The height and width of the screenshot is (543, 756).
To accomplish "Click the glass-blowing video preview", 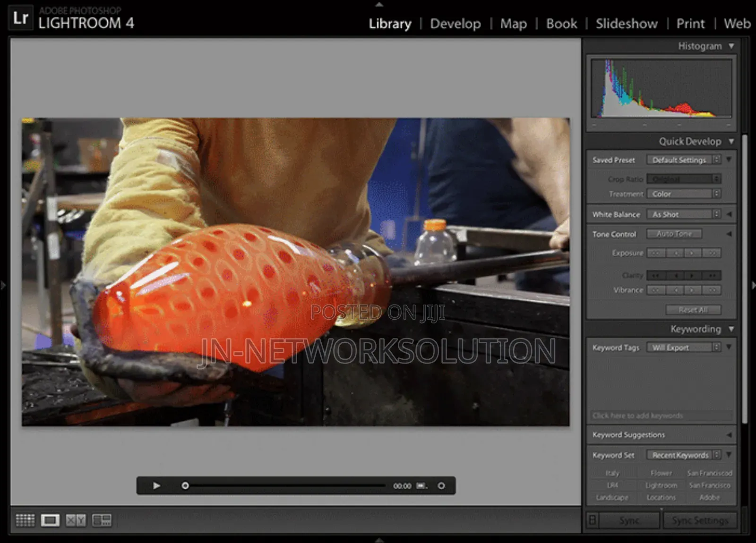I will point(296,272).
